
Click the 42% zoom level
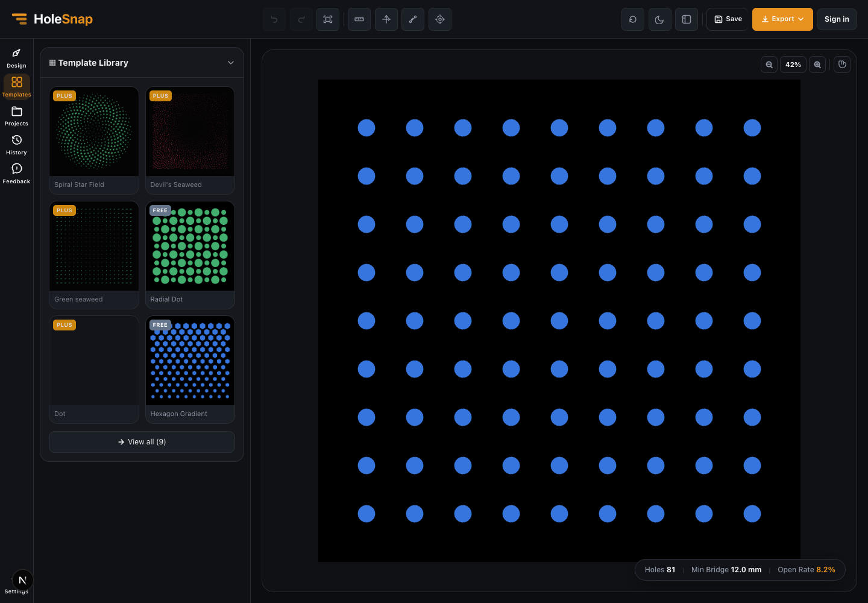(x=793, y=65)
